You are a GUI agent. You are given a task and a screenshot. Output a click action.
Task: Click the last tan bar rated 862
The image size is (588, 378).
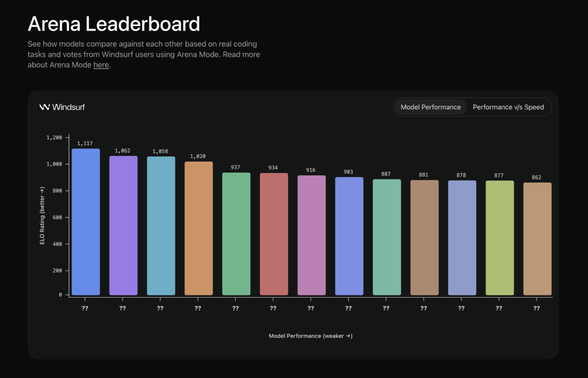(537, 239)
